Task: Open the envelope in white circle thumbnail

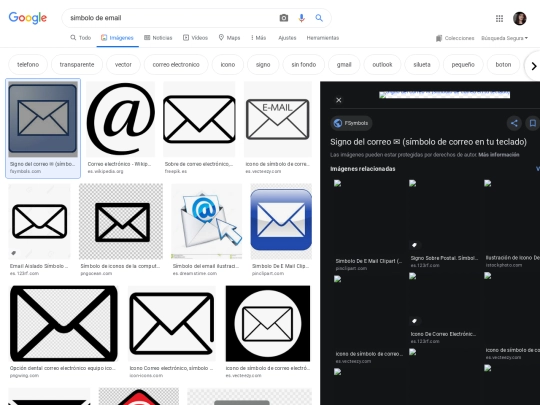Action: (x=268, y=323)
